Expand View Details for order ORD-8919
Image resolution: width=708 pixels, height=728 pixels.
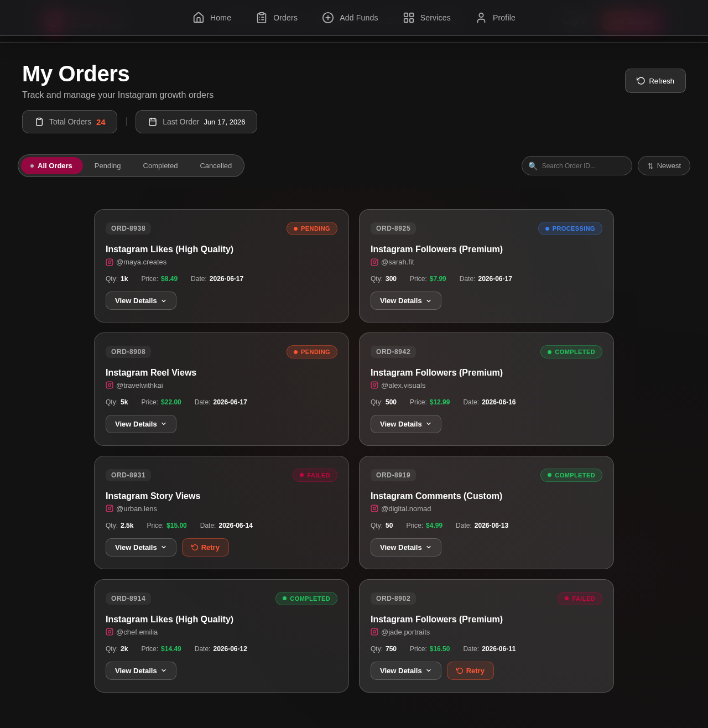[x=406, y=548]
